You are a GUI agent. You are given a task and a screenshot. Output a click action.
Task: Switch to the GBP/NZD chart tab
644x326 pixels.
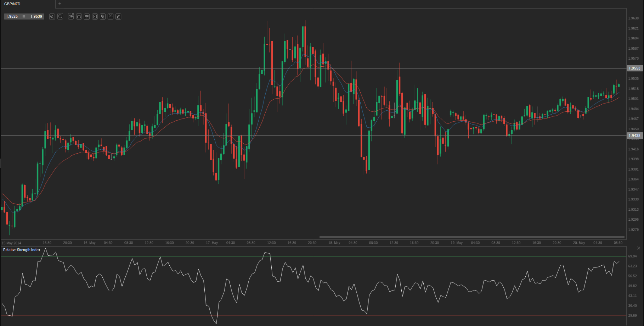coord(13,4)
